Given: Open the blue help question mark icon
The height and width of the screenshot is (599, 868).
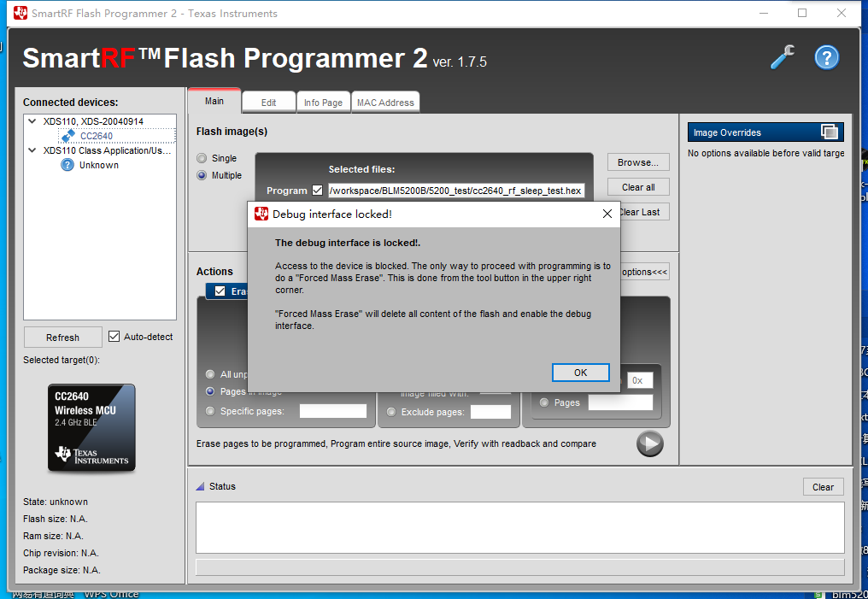Looking at the screenshot, I should [x=826, y=57].
